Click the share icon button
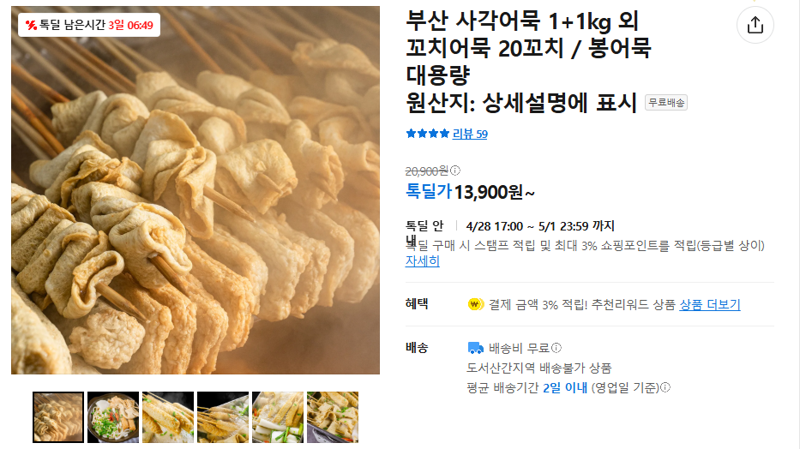The height and width of the screenshot is (449, 800). tap(755, 25)
